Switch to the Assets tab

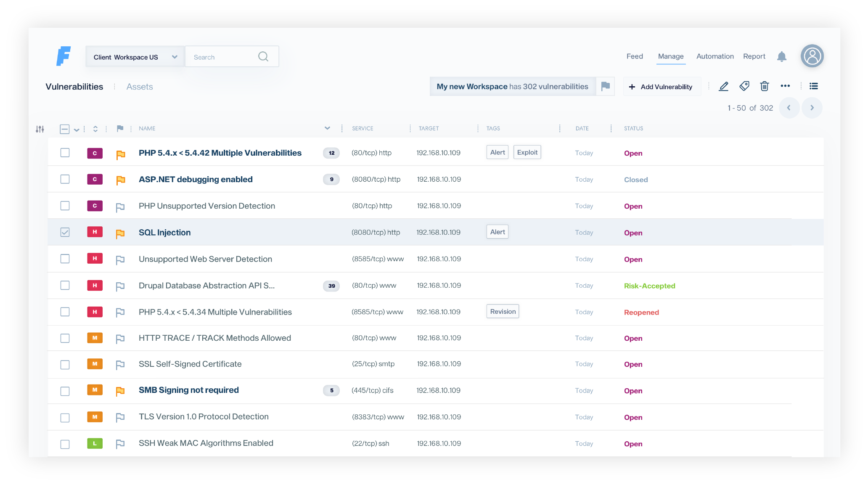140,87
